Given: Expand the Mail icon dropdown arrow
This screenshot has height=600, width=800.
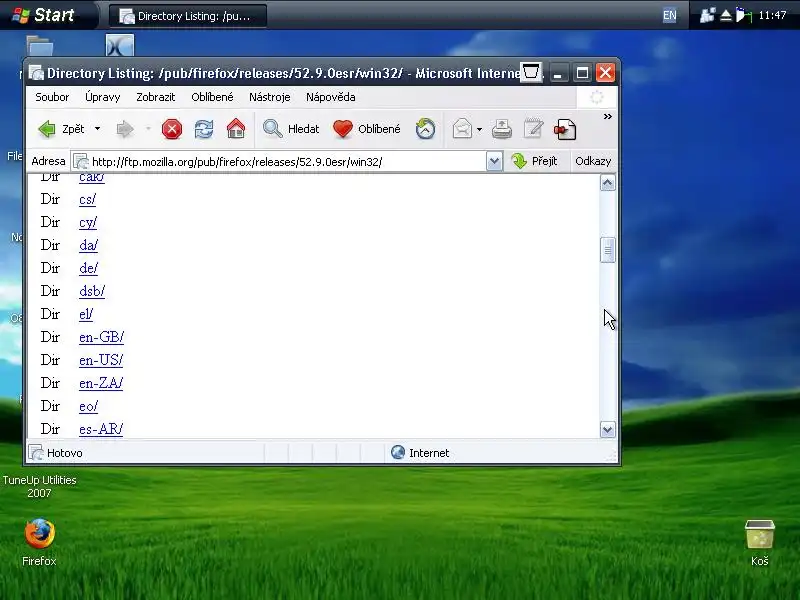Looking at the screenshot, I should (479, 130).
